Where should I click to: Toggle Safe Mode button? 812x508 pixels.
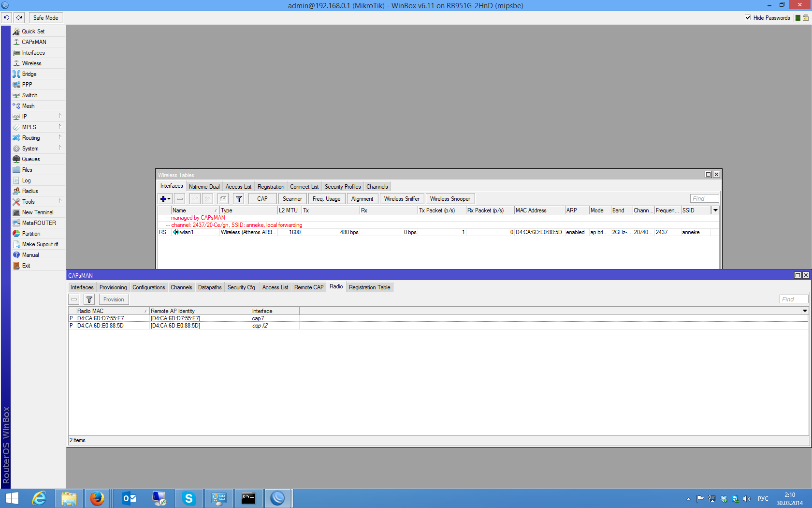(x=46, y=18)
